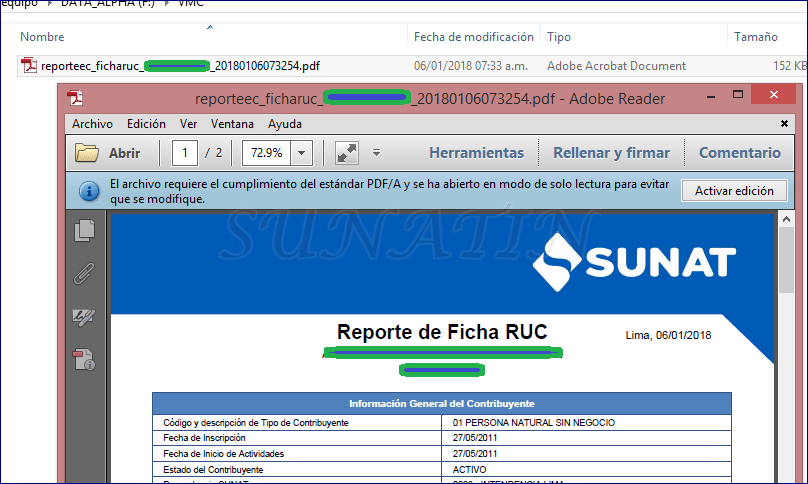Open the Rellenar y firmar pane

point(611,153)
